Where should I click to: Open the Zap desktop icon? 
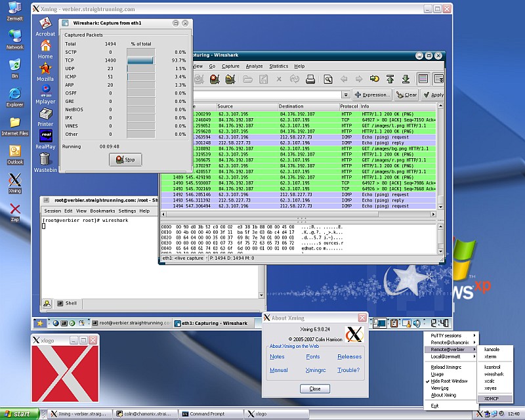click(x=14, y=213)
